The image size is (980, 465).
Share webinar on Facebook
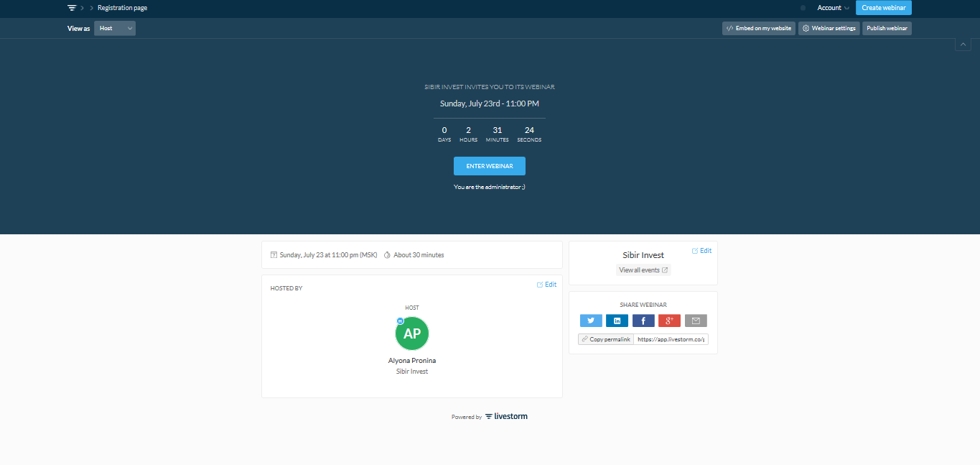pos(643,321)
